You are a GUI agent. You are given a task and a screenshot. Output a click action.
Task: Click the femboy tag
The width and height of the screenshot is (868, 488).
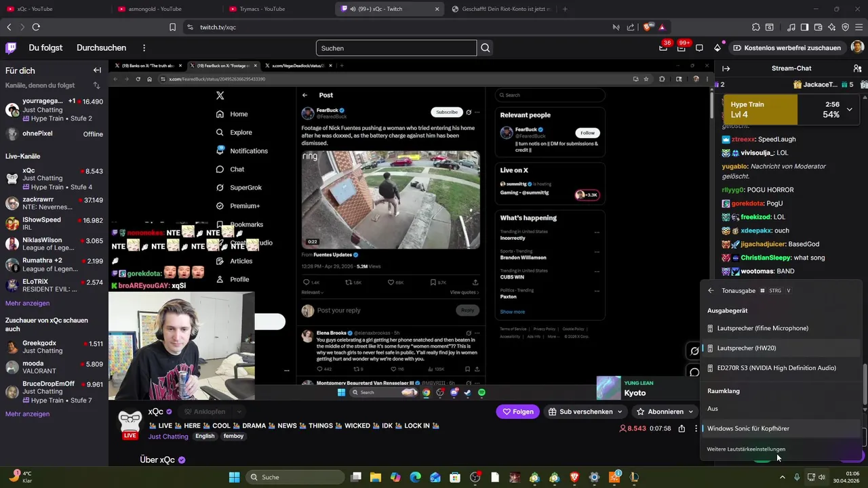233,436
